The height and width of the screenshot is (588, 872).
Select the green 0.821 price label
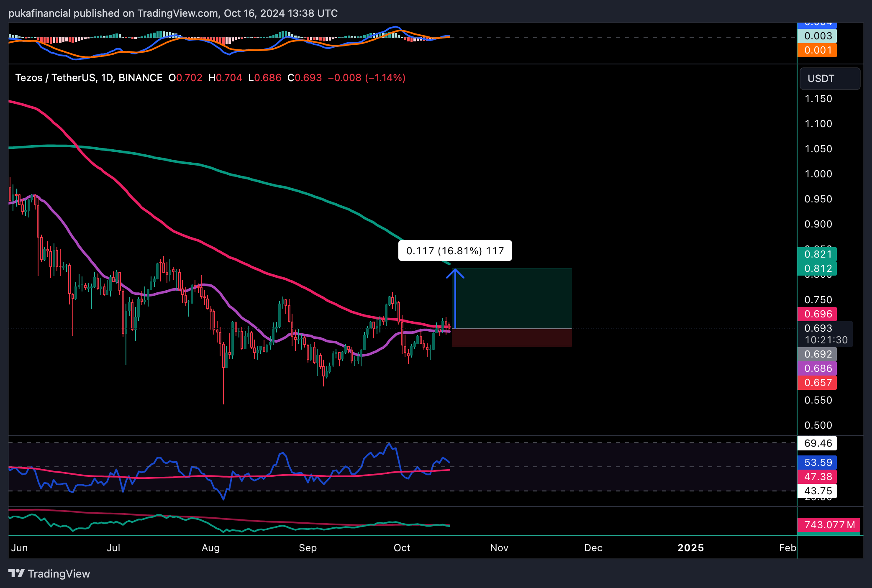[817, 254]
